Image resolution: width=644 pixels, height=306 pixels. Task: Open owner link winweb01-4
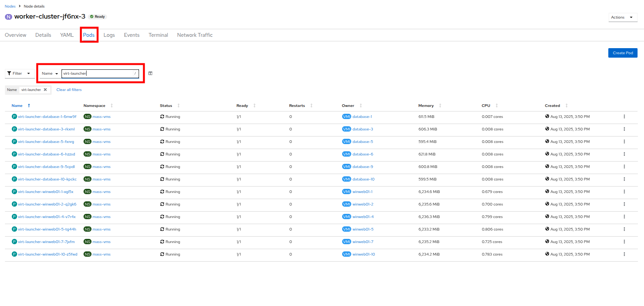(x=363, y=217)
